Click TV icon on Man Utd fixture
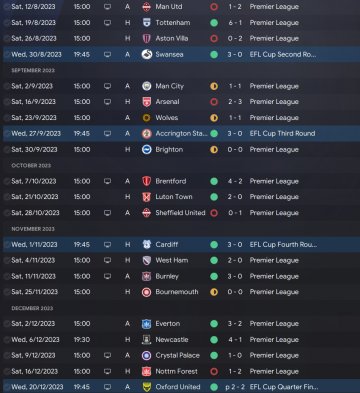Image resolution: width=360 pixels, height=393 pixels. click(107, 7)
